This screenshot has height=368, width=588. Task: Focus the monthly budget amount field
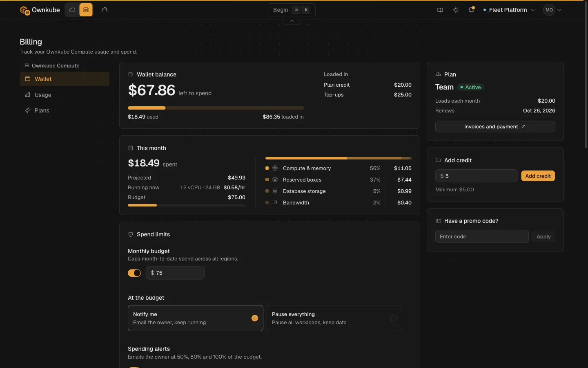pyautogui.click(x=175, y=273)
